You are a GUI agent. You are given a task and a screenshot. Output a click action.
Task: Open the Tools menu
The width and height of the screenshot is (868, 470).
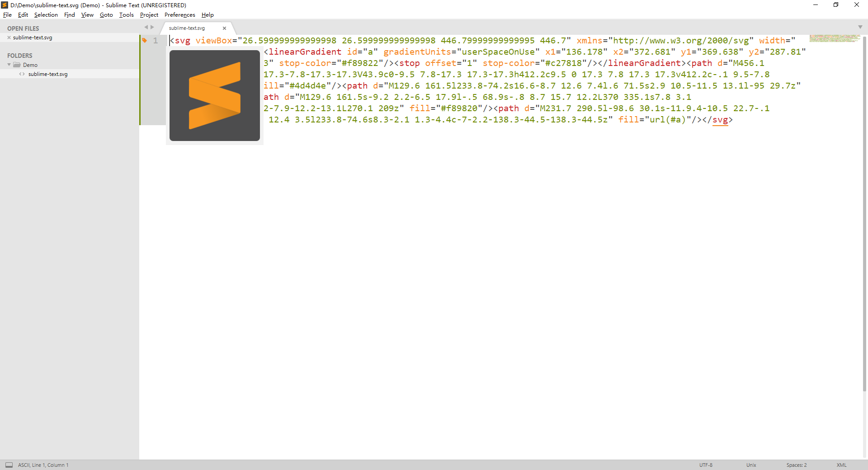[x=127, y=15]
